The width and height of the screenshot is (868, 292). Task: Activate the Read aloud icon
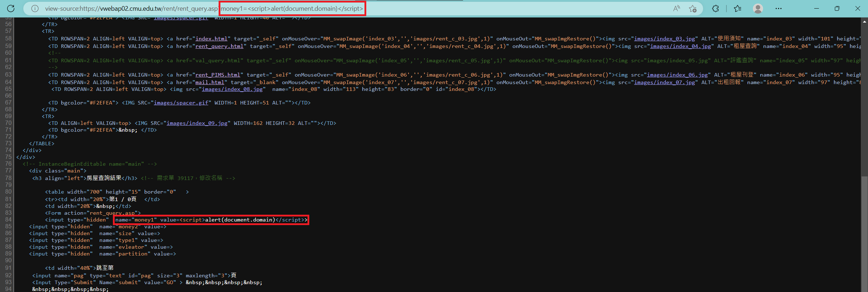tap(676, 9)
